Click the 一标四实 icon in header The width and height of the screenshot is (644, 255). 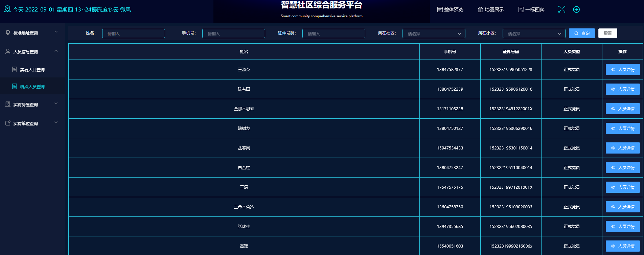(x=521, y=9)
